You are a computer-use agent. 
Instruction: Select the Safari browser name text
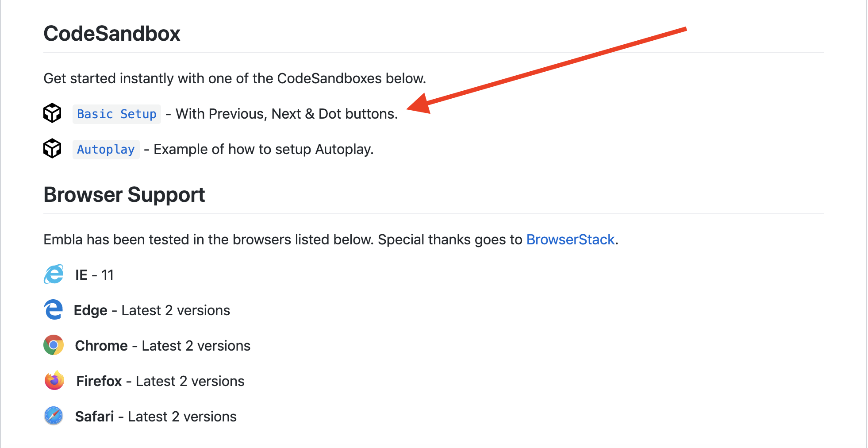coord(95,417)
